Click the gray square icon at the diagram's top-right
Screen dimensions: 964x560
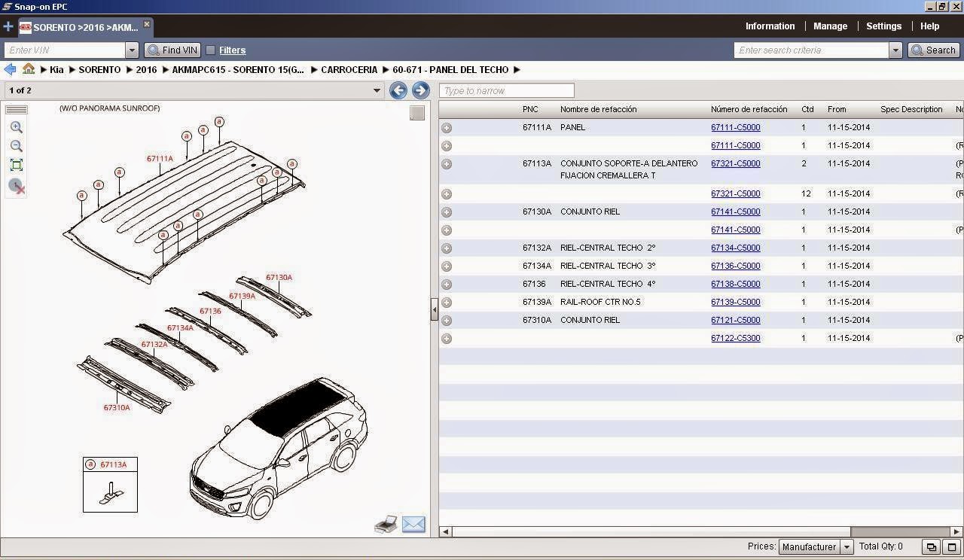[x=417, y=113]
